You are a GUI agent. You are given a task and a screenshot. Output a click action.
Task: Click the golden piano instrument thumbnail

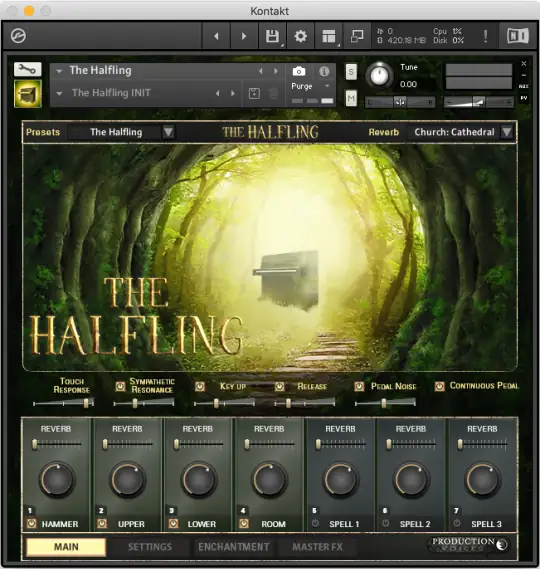pos(28,94)
